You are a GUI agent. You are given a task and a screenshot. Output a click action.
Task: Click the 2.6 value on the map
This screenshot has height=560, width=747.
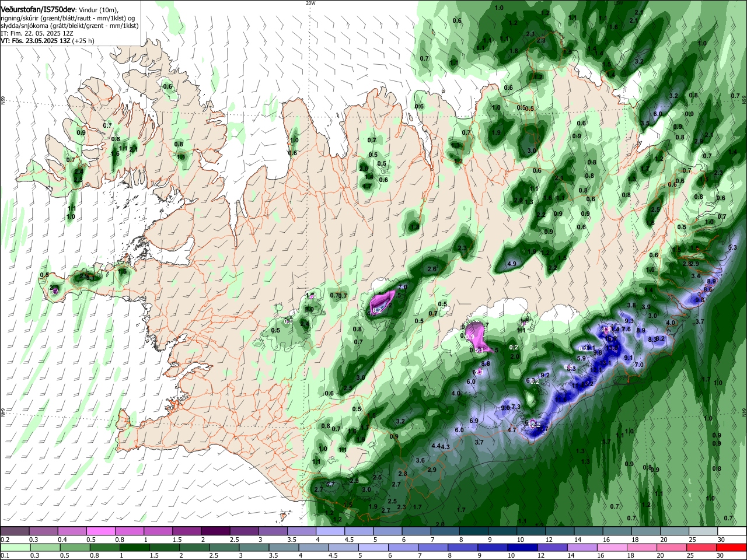[432, 269]
